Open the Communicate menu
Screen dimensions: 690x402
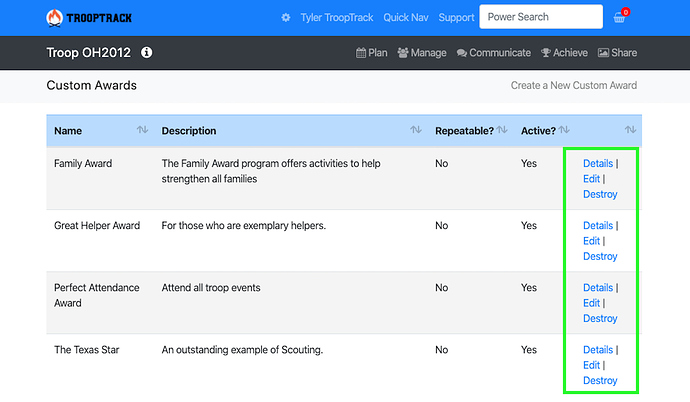point(494,53)
